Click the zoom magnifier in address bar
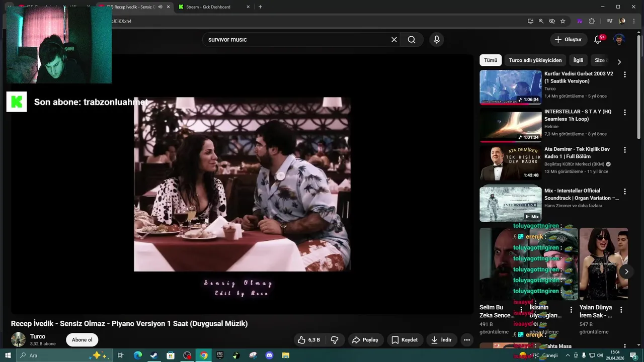644x362 pixels. click(541, 21)
